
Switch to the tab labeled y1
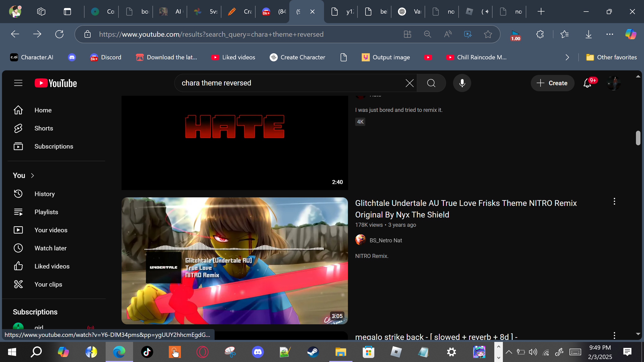(x=342, y=12)
